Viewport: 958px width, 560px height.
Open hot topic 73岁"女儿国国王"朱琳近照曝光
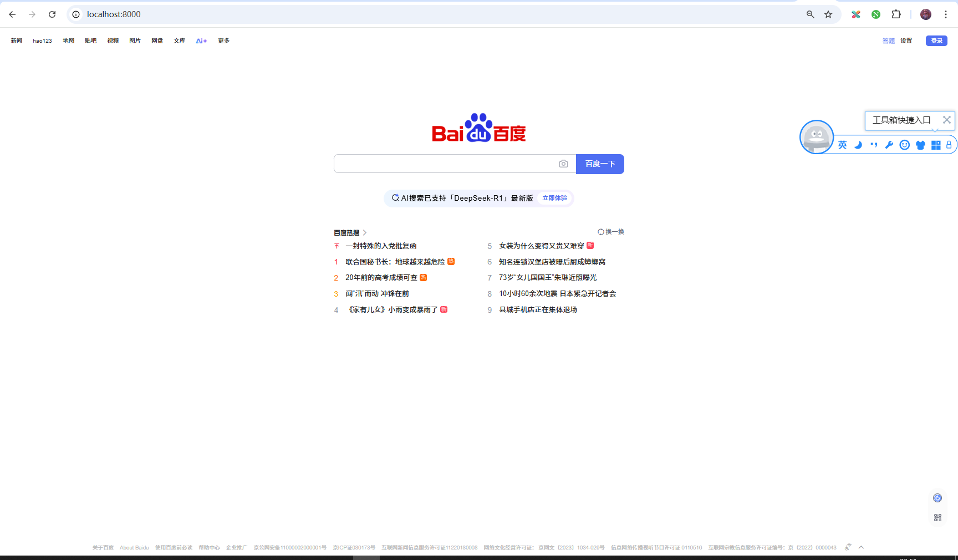548,277
